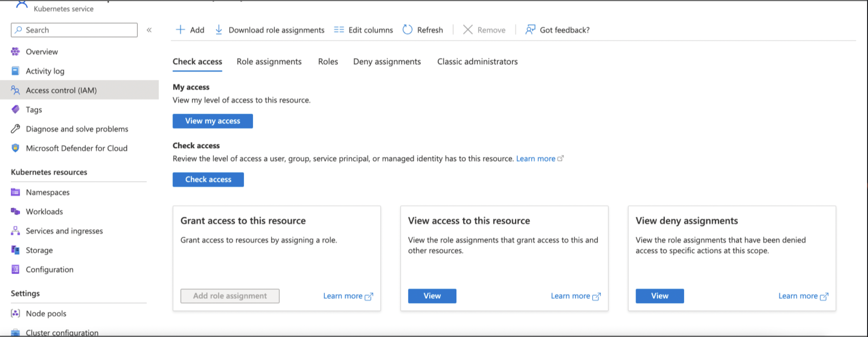Click the external link icon after Check access Learn more

click(561, 159)
